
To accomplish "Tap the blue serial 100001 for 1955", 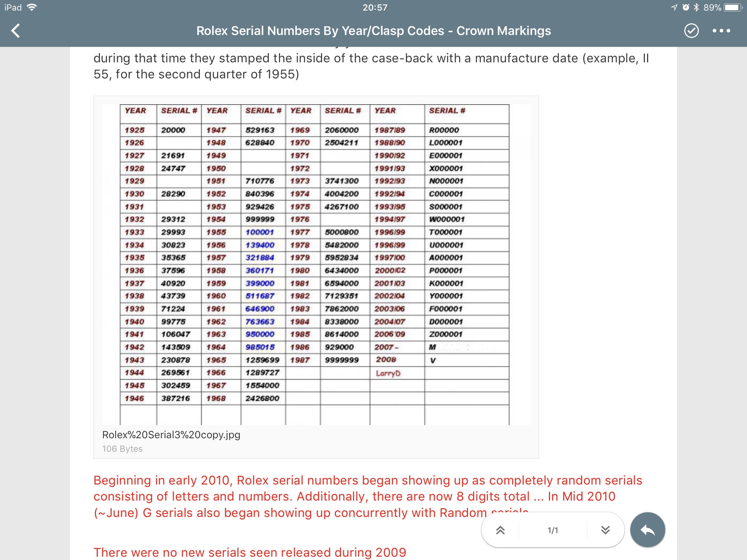I will click(x=259, y=232).
